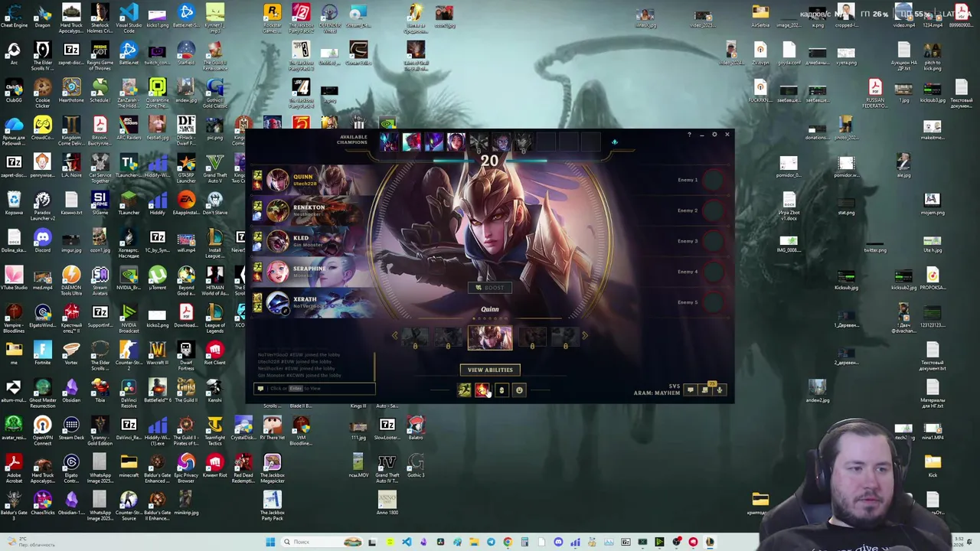Viewport: 980px width, 551px height.
Task: Open the minecraft folder on desktop
Action: coord(129,466)
